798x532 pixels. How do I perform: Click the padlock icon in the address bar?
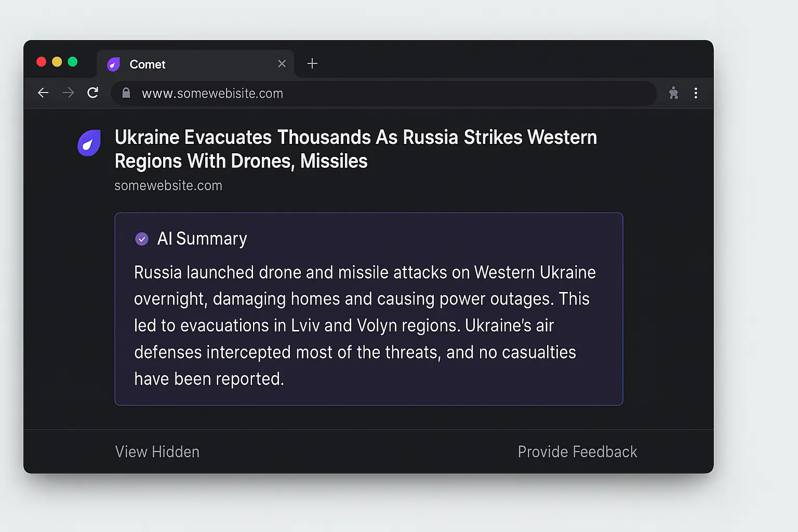[126, 93]
